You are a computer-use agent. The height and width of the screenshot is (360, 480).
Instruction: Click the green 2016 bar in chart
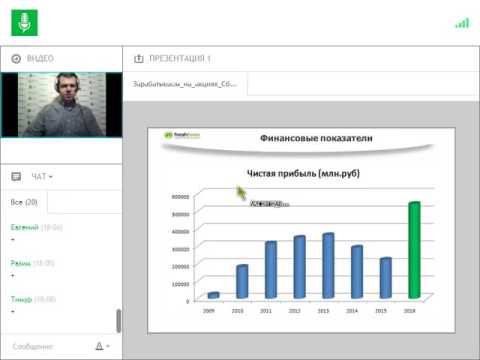click(x=414, y=250)
